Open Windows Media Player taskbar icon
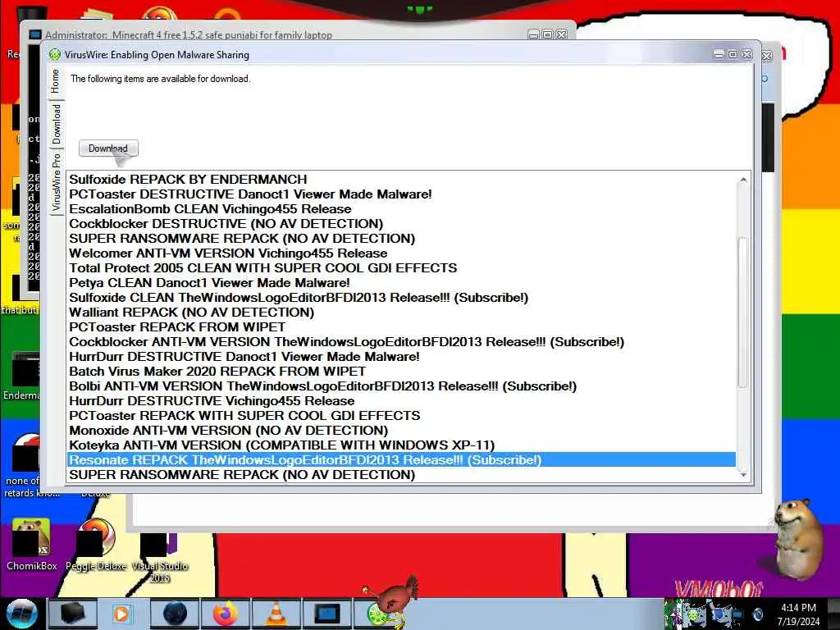Image resolution: width=840 pixels, height=630 pixels. 122,614
